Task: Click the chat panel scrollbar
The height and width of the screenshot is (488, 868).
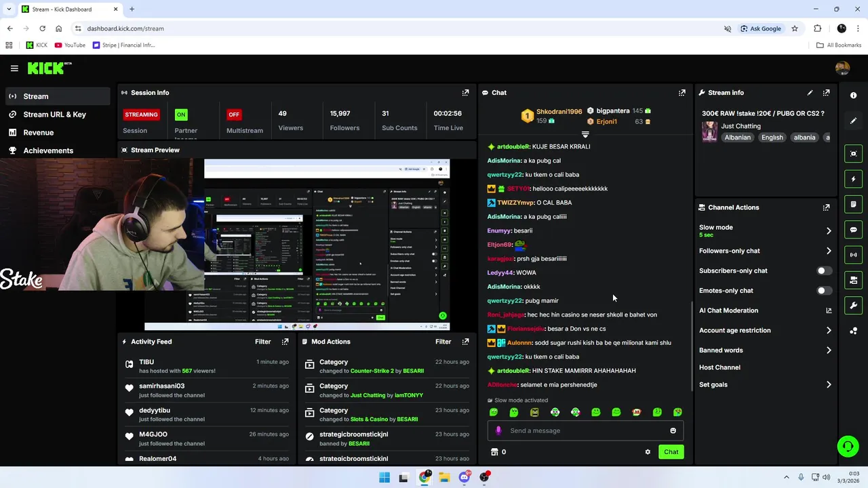Action: click(x=692, y=346)
